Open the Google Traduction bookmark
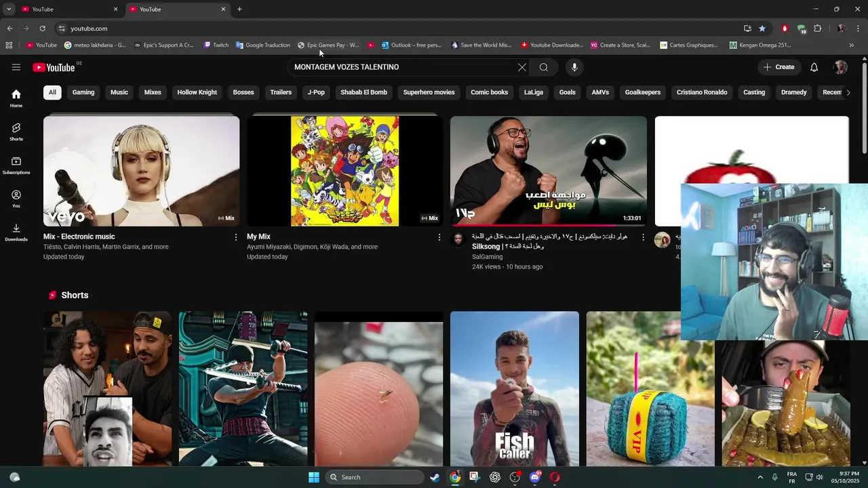Image resolution: width=868 pixels, height=488 pixels. click(263, 45)
